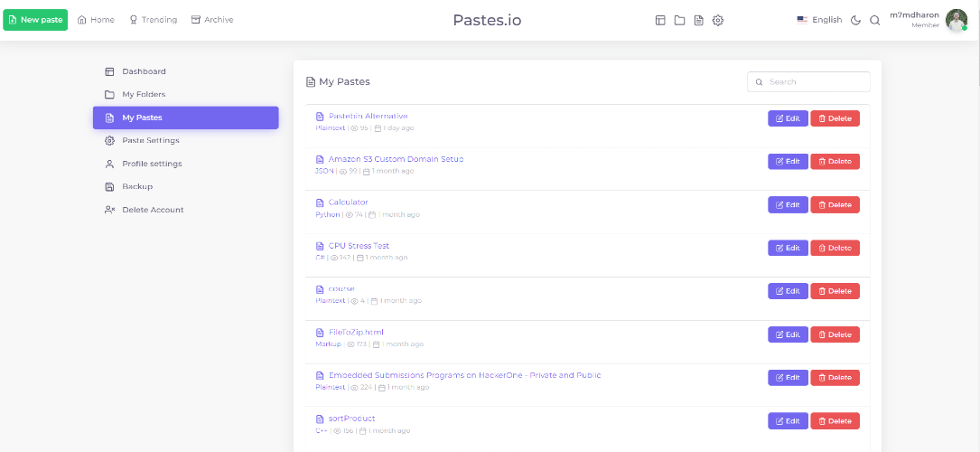Click the document icon in header center
Screen dimensions: 980x452
(x=699, y=20)
